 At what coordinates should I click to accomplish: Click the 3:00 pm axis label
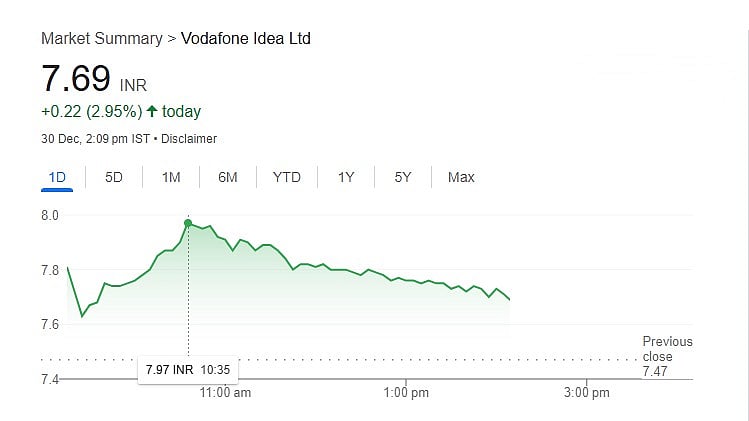tap(586, 393)
